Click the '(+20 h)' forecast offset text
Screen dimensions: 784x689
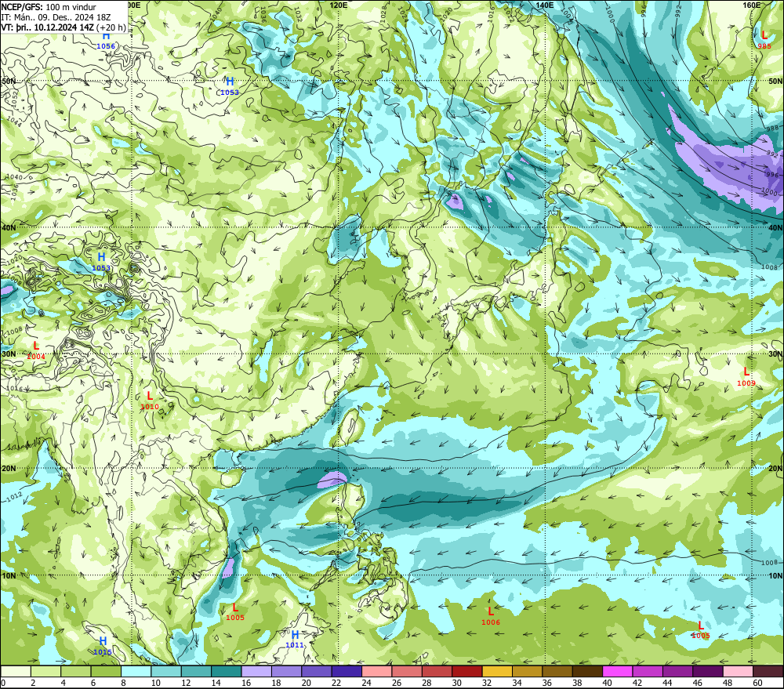pyautogui.click(x=111, y=27)
